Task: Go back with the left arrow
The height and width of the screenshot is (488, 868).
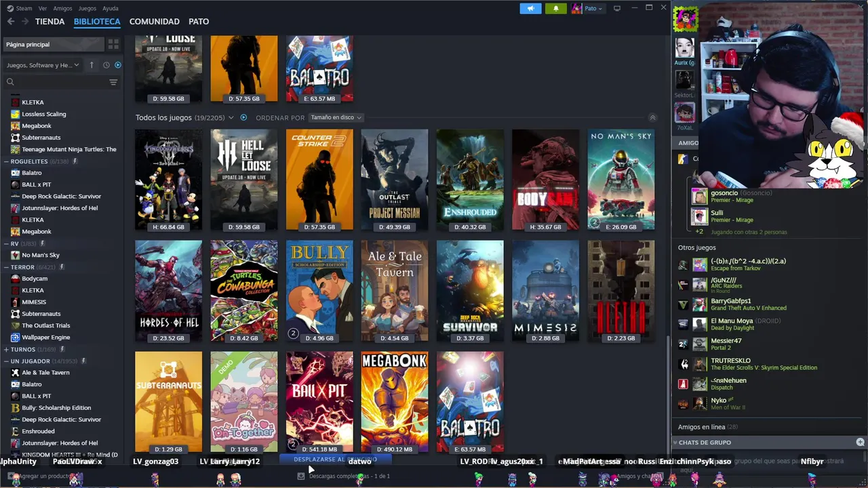Action: click(x=11, y=22)
